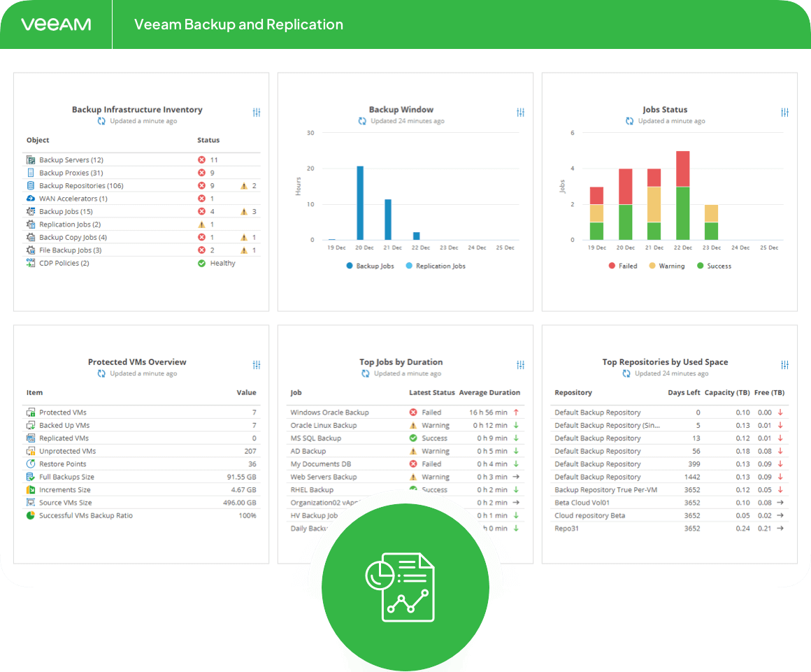Screen dimensions: 811x672
Task: Select the Backup Copy Jobs (4) row
Action: 141,238
